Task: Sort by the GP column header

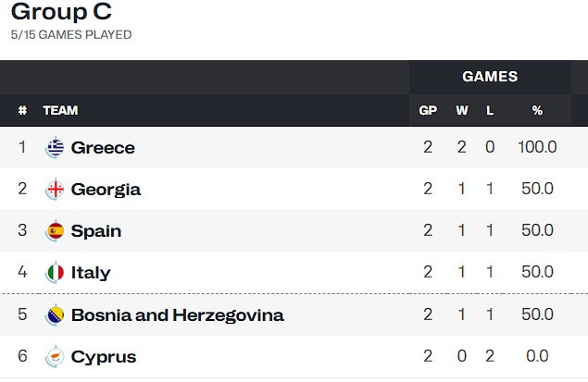Action: click(x=428, y=111)
